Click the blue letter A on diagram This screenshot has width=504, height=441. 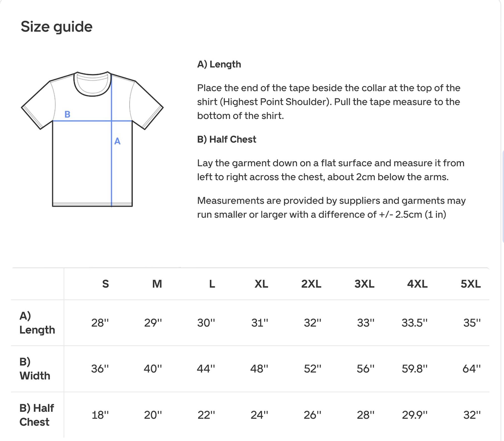point(117,141)
